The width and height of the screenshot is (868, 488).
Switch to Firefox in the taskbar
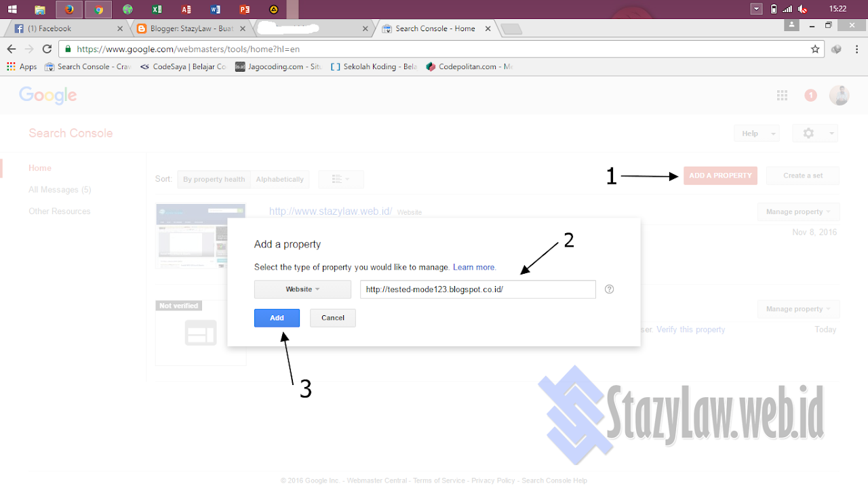[69, 9]
